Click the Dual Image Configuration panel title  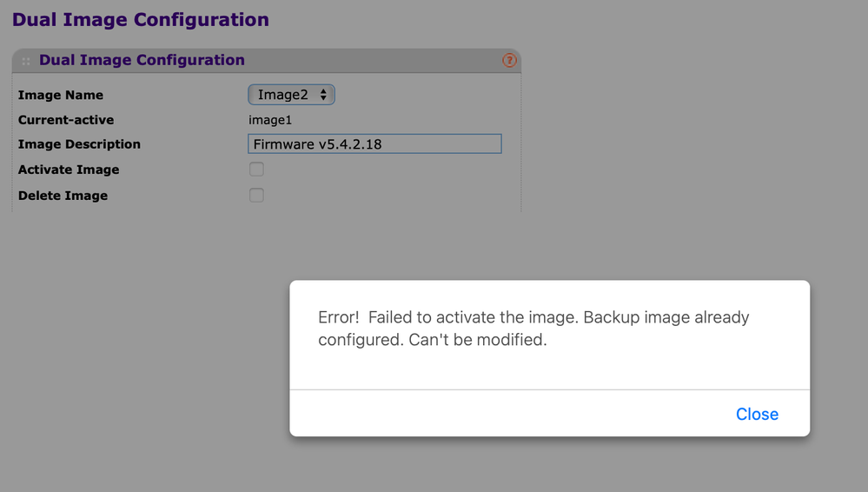coord(142,60)
